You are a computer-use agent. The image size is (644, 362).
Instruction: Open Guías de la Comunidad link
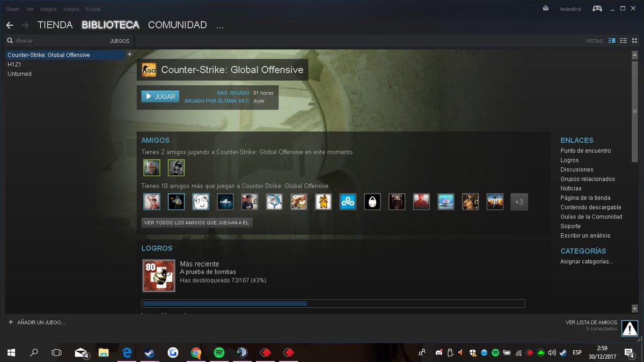point(591,217)
